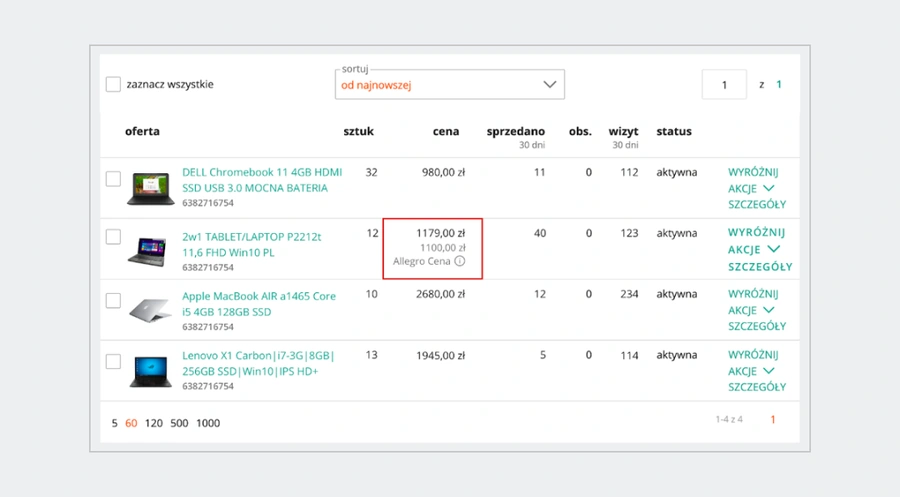Screen dimensions: 900x497
Task: Click WYRÓŻNIJ for the Apple MacBook offer
Action: [x=753, y=294]
